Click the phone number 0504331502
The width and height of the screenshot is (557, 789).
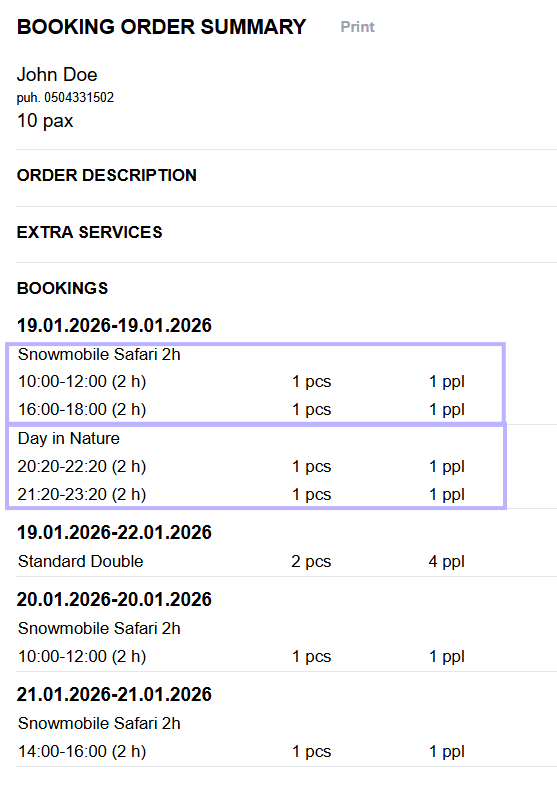(x=79, y=98)
